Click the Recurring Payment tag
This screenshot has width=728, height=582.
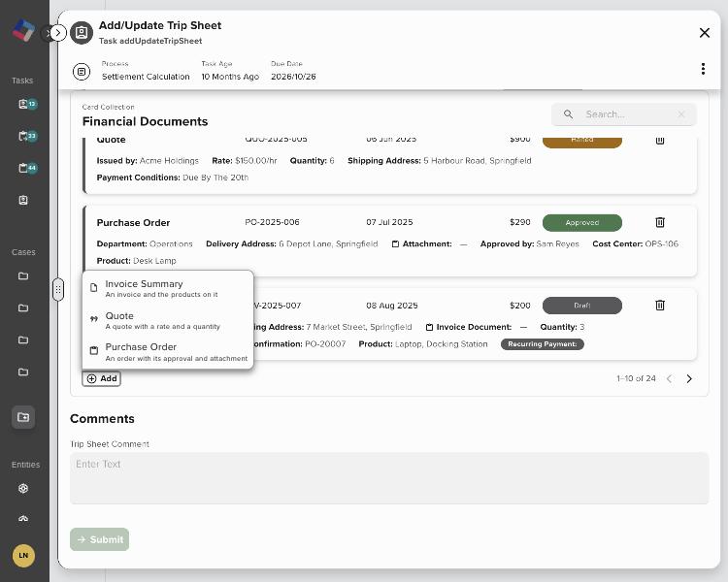(x=543, y=344)
